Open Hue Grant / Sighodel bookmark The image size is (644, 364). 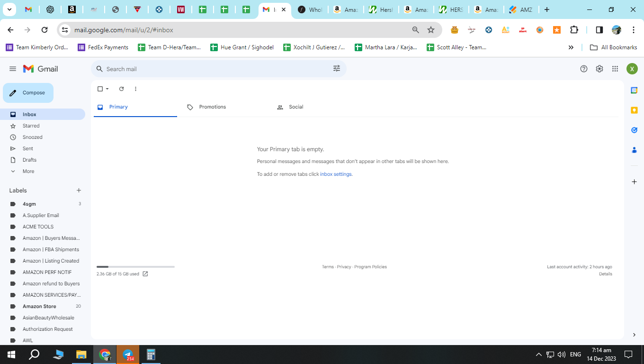[x=241, y=47]
